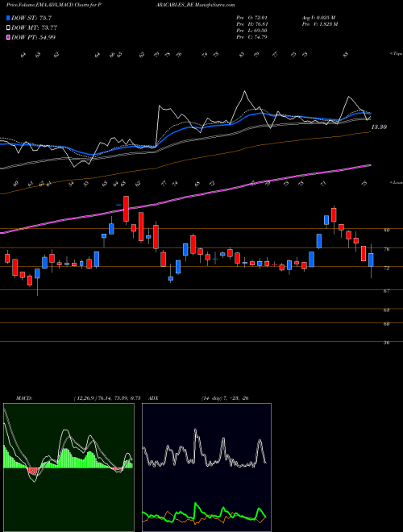The image size is (403, 532).
Task: Click the 'MACD:' panel label
Action: click(x=23, y=398)
